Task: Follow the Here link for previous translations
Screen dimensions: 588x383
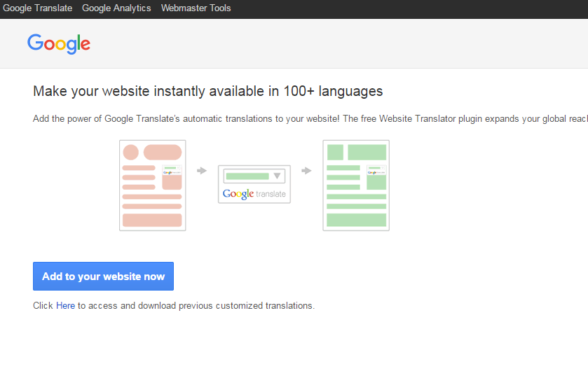Action: 66,305
